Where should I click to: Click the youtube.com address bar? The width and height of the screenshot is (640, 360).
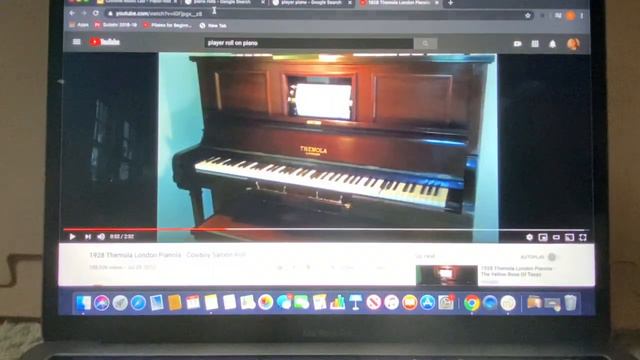coord(318,14)
